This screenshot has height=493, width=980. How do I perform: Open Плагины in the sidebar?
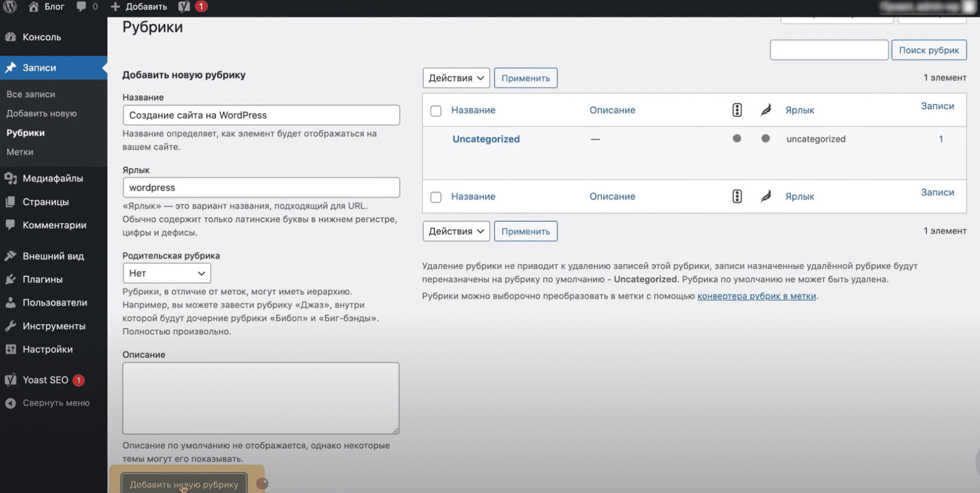click(x=43, y=279)
